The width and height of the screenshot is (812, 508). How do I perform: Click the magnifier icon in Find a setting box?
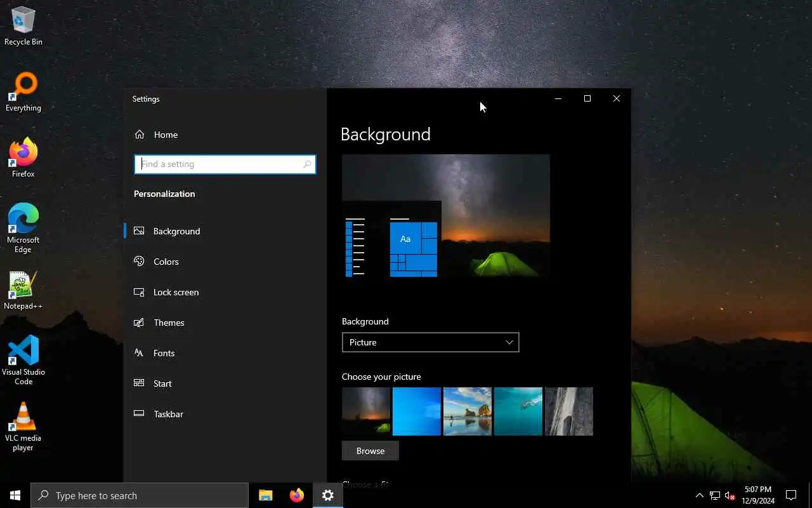click(308, 164)
